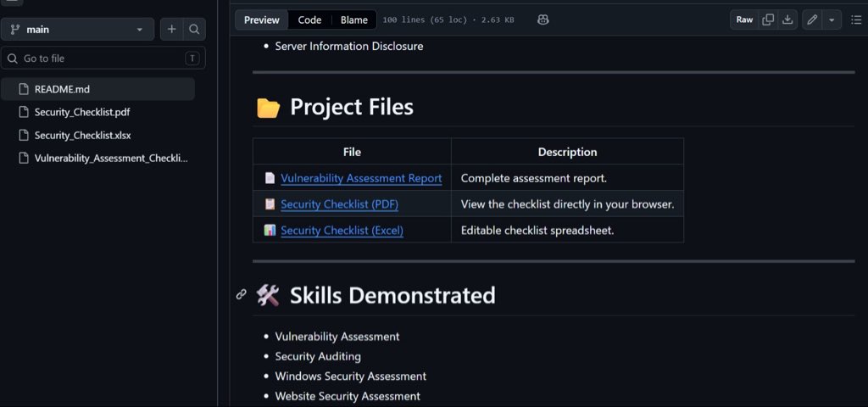The image size is (868, 407).
Task: Switch to the Code tab
Action: 309,20
